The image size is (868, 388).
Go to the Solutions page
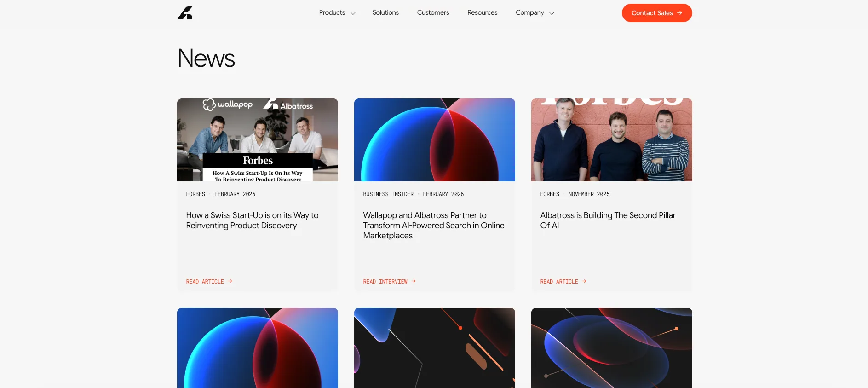[385, 13]
